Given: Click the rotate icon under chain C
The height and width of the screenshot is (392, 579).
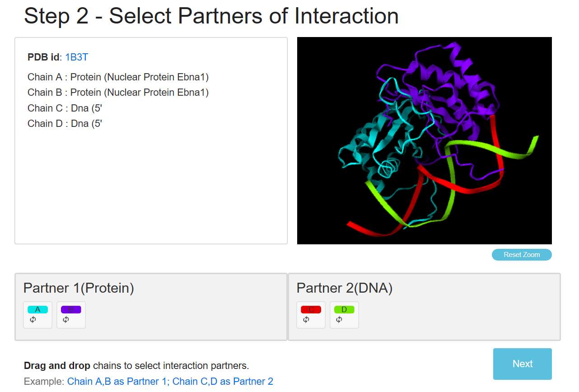Looking at the screenshot, I should pos(306,320).
